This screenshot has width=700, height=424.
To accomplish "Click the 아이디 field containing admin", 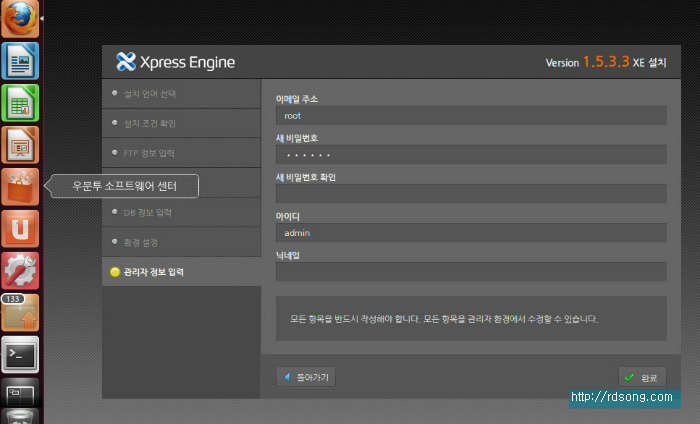I will click(471, 233).
